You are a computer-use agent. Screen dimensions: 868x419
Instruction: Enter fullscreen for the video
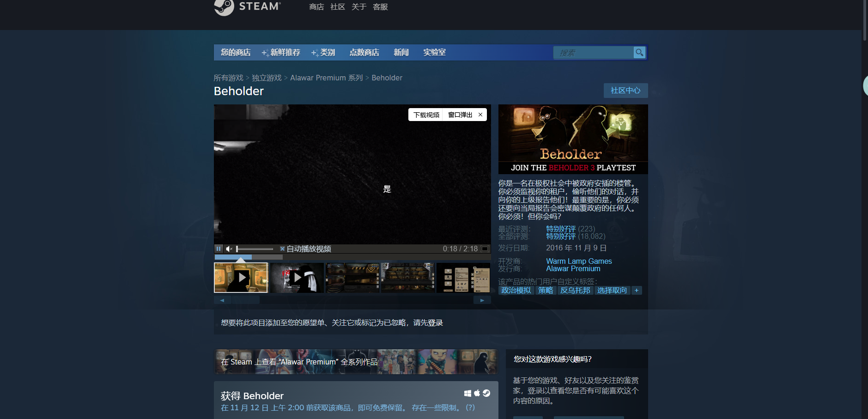(485, 249)
